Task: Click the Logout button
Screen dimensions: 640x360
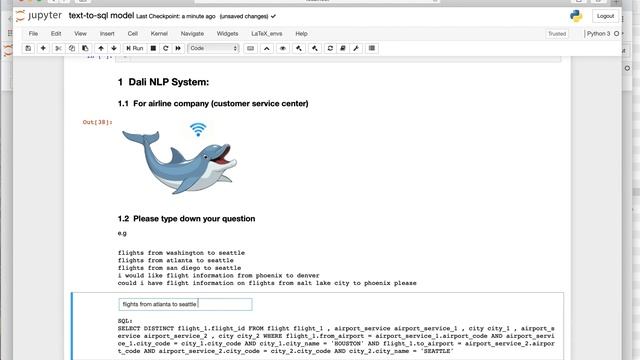Action: [605, 16]
